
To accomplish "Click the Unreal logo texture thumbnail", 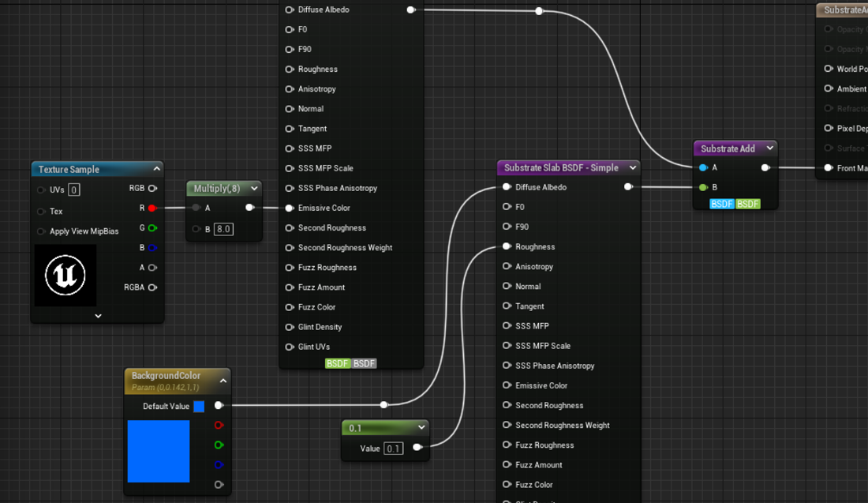I will 65,276.
